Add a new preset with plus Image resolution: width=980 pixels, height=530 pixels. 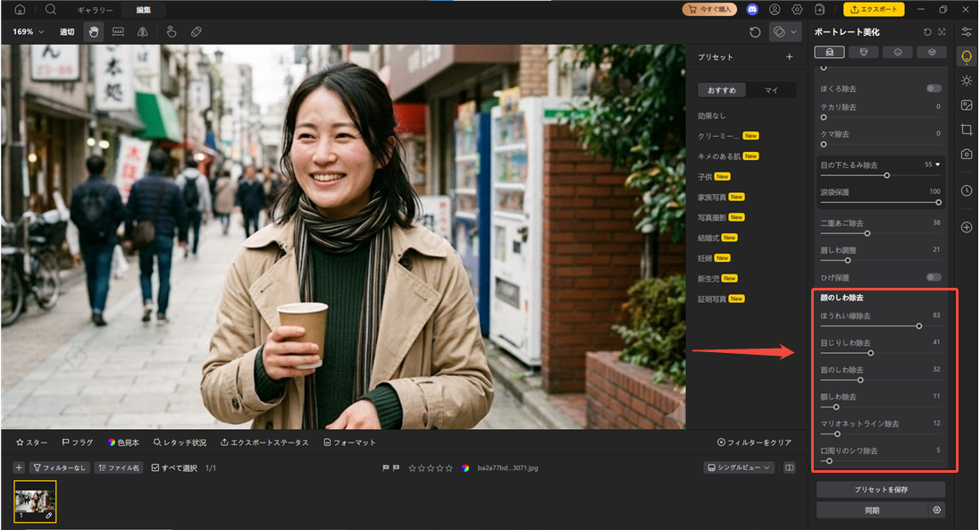coord(790,57)
